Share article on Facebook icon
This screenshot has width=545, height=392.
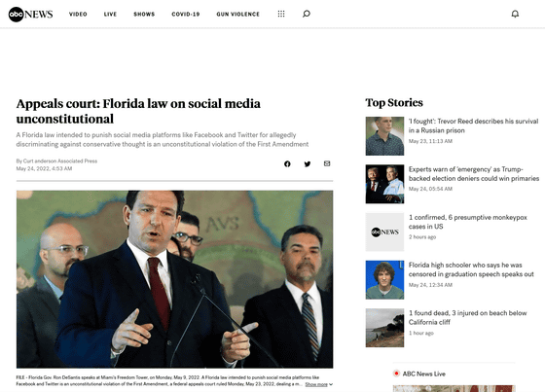pyautogui.click(x=287, y=164)
